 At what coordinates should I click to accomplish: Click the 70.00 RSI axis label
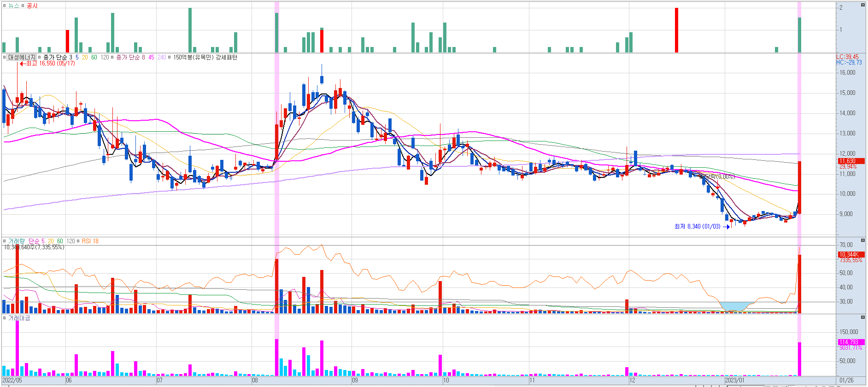[x=846, y=245]
